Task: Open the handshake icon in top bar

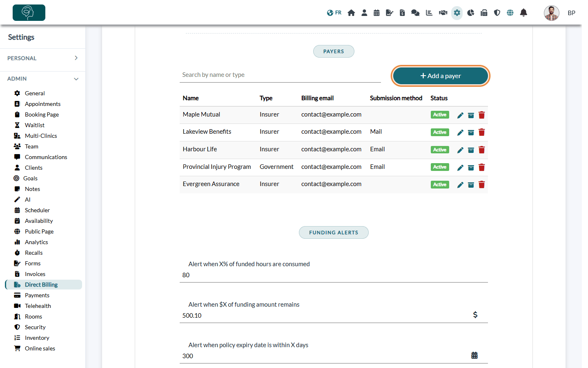Action: (x=443, y=13)
